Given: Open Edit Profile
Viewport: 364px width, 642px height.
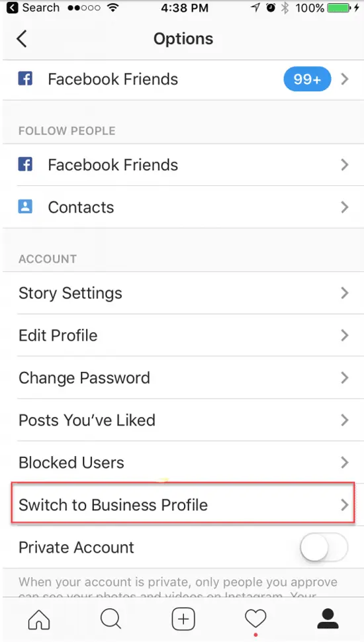Looking at the screenshot, I should 183,336.
